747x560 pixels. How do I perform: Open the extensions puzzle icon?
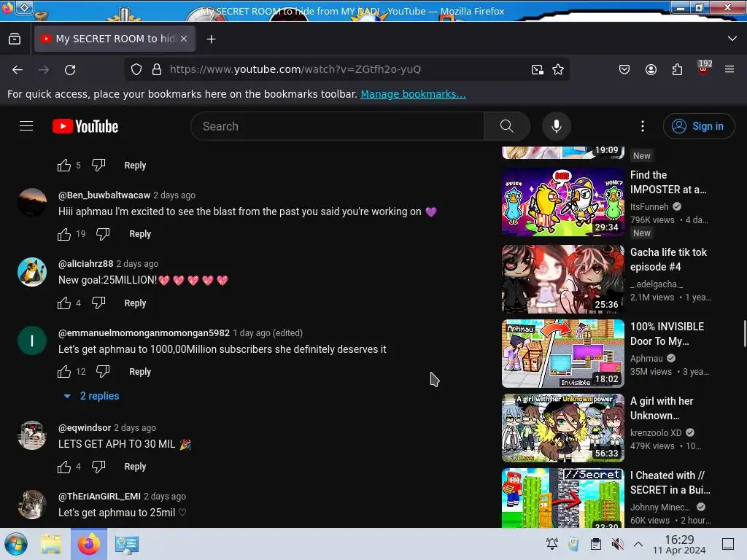pyautogui.click(x=677, y=69)
